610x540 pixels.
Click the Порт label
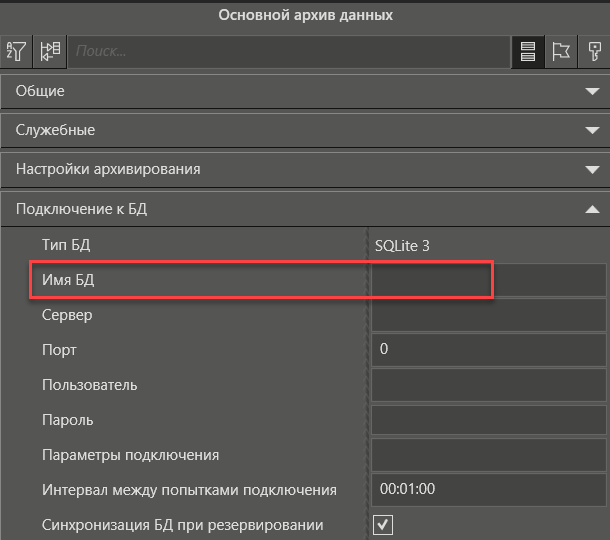59,350
